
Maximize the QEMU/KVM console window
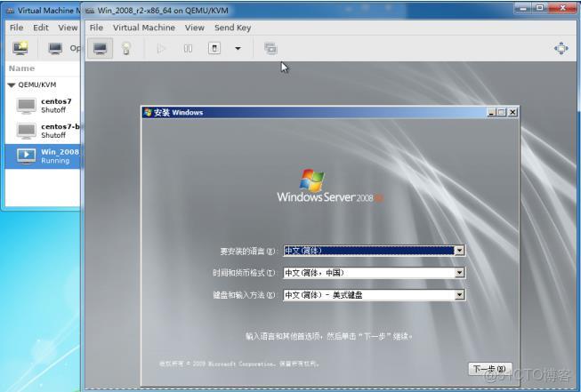[540, 8]
